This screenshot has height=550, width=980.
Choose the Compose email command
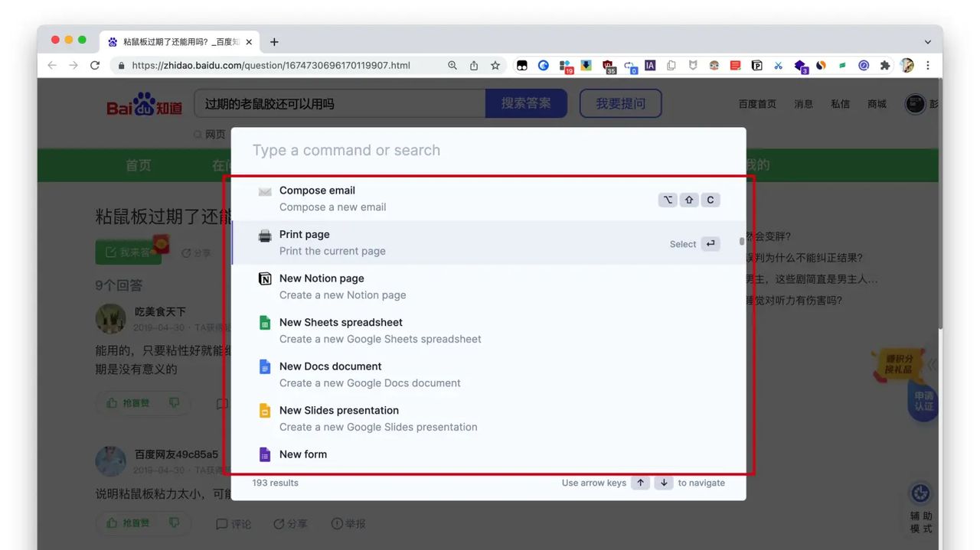[x=488, y=199]
